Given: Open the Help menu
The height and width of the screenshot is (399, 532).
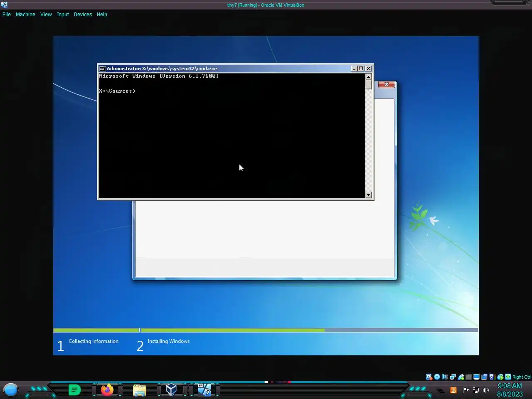Looking at the screenshot, I should coord(102,14).
